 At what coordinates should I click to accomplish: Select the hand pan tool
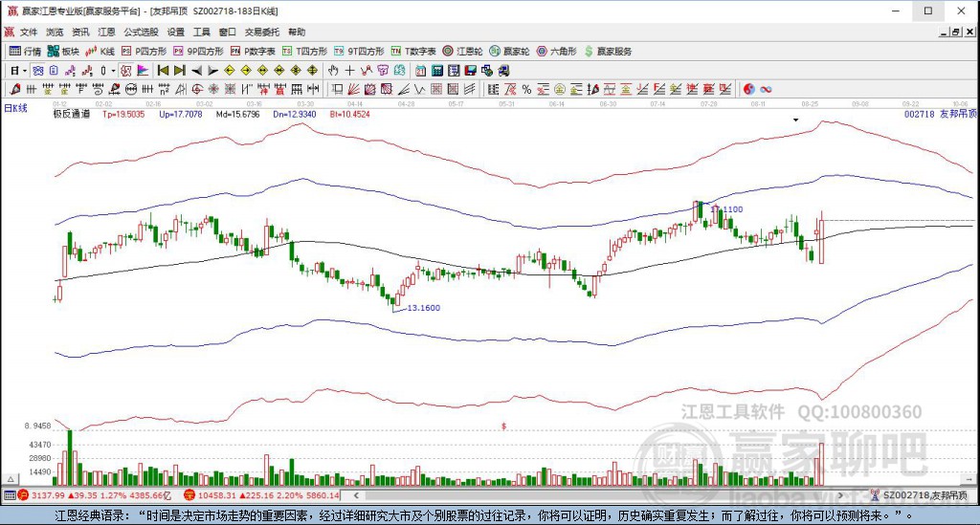(x=333, y=71)
